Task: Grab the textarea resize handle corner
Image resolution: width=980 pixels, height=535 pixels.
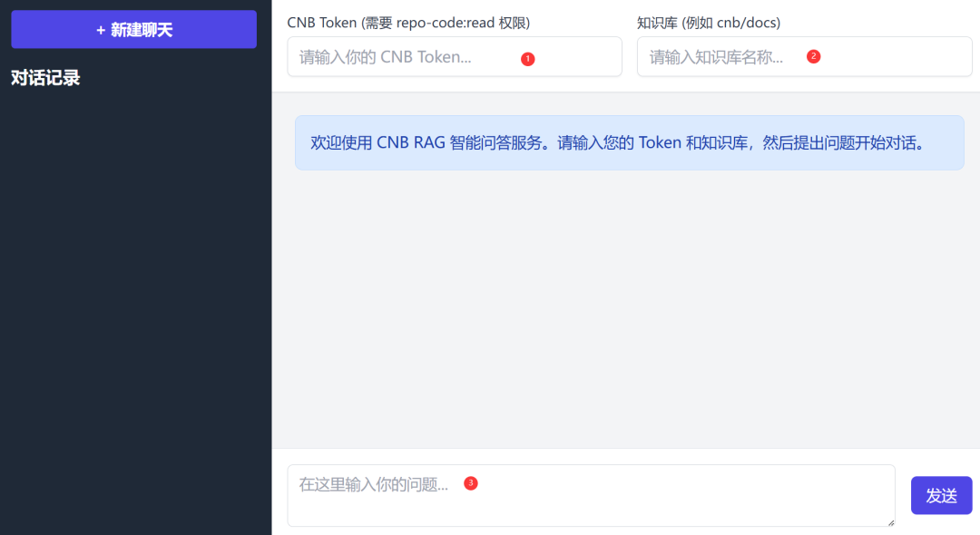Action: coord(891,522)
